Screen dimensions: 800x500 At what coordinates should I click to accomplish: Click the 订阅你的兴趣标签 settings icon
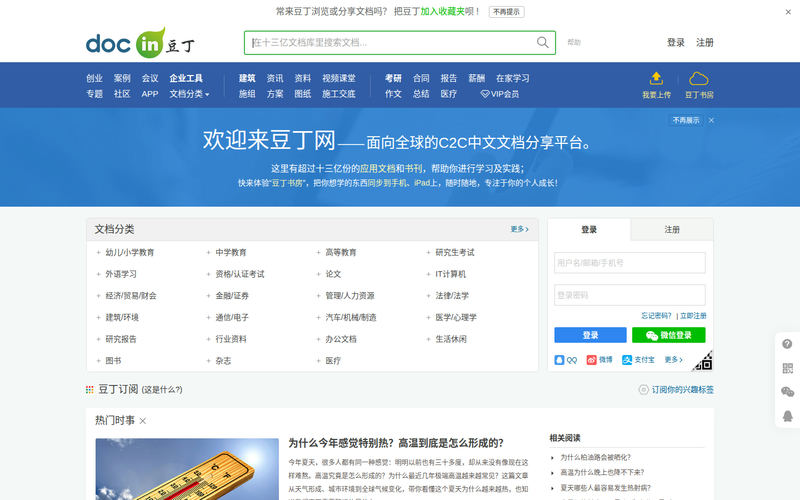[643, 390]
